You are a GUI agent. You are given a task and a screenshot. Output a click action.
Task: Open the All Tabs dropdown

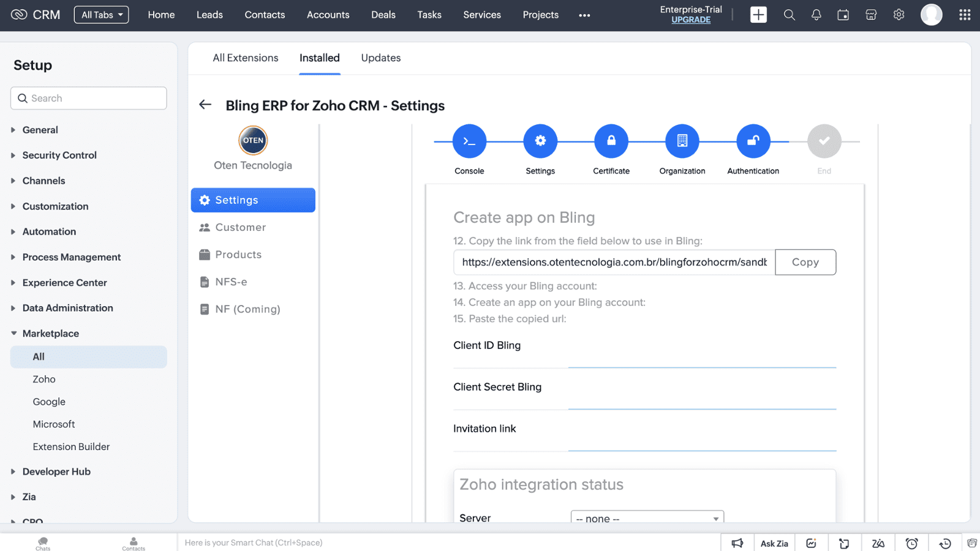click(x=101, y=15)
